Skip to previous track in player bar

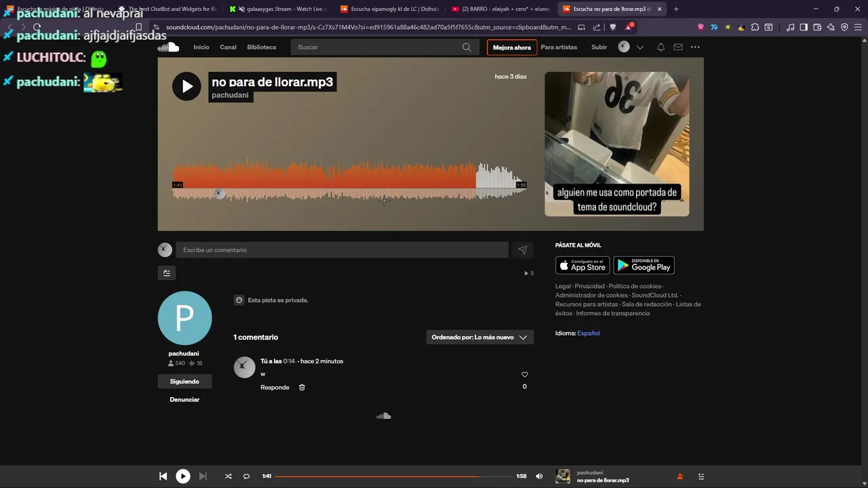163,476
